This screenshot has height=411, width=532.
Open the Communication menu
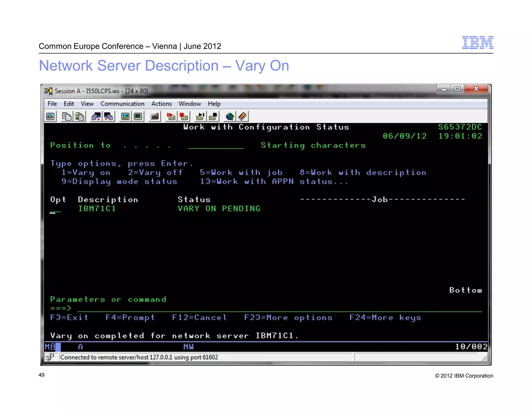(122, 104)
